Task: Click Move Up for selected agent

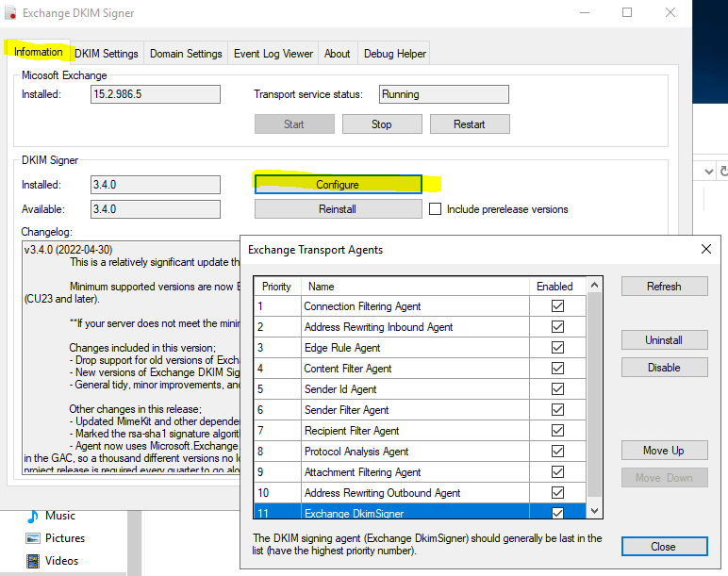Action: click(x=664, y=451)
